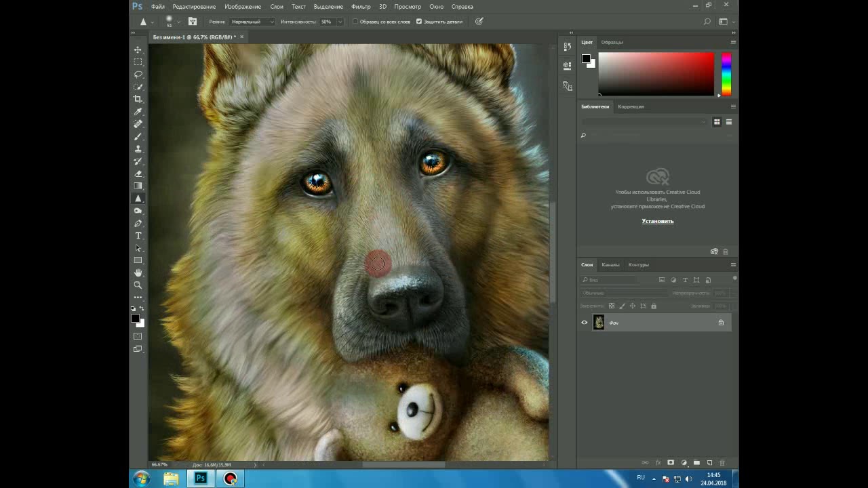
Task: Select the Lasso tool
Action: 138,75
